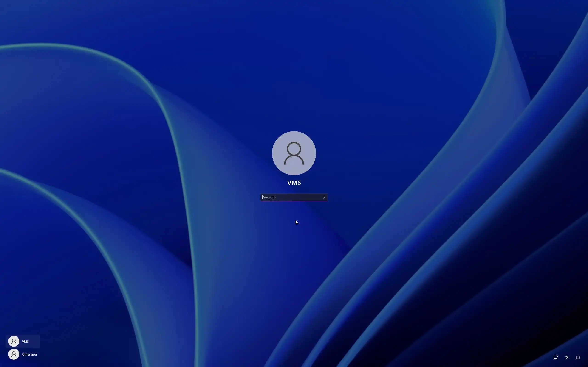The width and height of the screenshot is (588, 367).
Task: Click the submit arrow in password box
Action: pyautogui.click(x=323, y=197)
